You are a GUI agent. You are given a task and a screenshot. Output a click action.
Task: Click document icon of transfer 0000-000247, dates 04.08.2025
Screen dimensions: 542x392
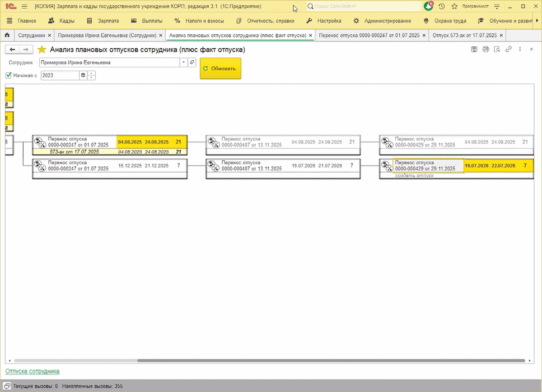click(39, 142)
